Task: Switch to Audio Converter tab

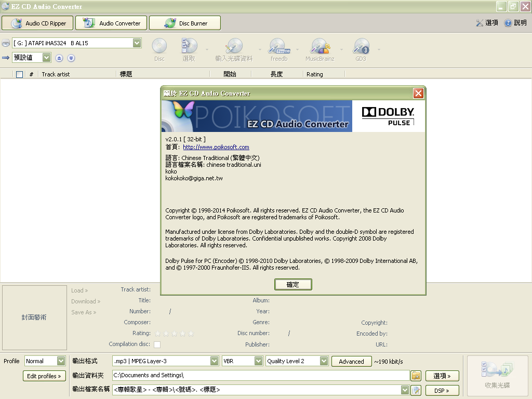Action: point(111,23)
